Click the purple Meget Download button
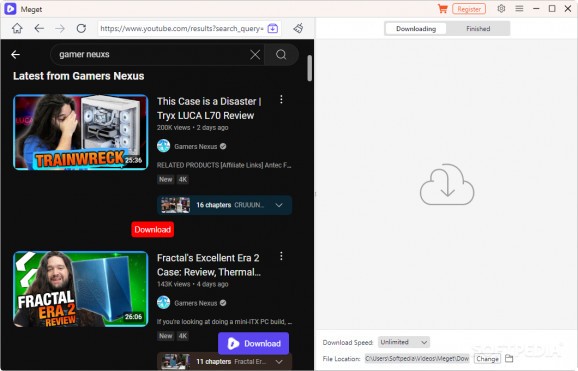The width and height of the screenshot is (578, 371). (x=254, y=343)
